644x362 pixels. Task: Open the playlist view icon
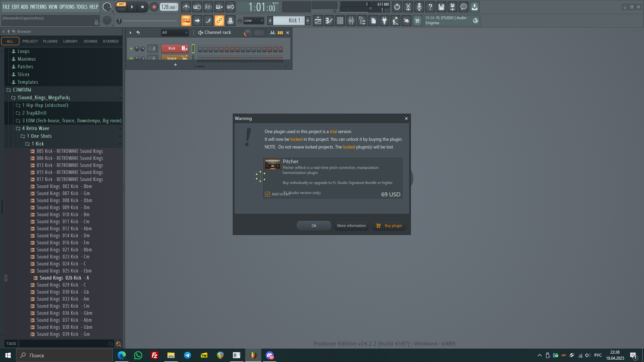[x=318, y=21]
